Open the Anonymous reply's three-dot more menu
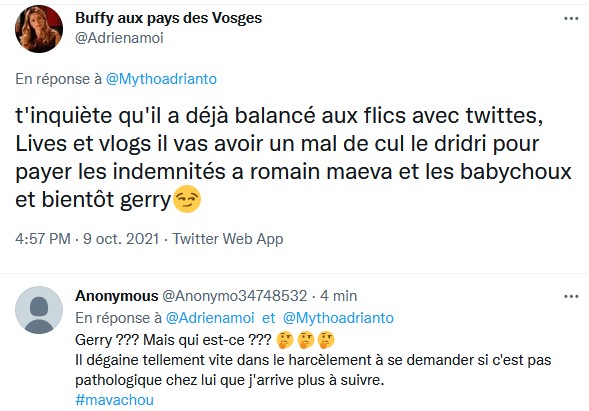 571,296
